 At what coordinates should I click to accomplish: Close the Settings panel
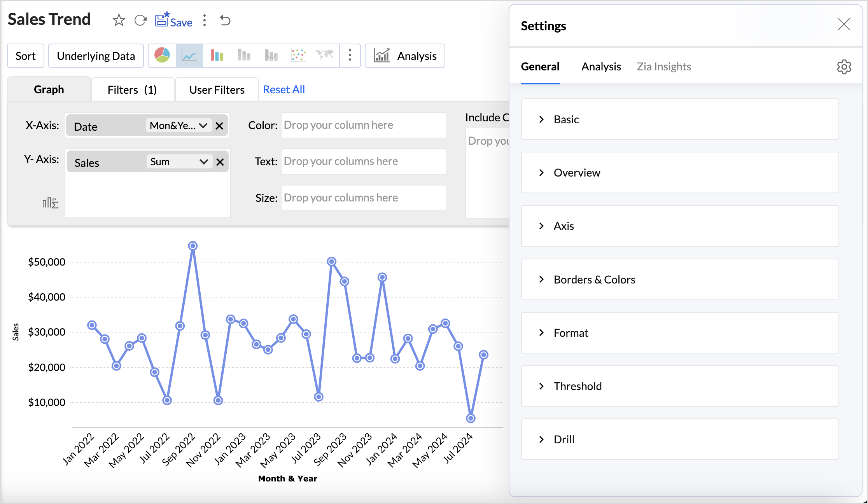[844, 24]
